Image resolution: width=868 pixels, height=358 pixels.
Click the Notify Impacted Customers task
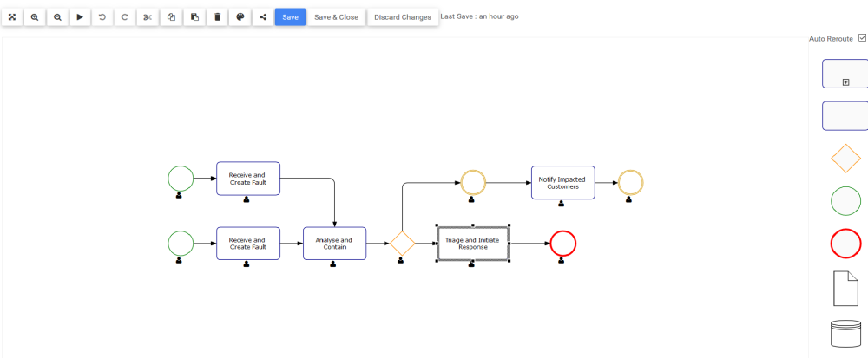tap(562, 183)
